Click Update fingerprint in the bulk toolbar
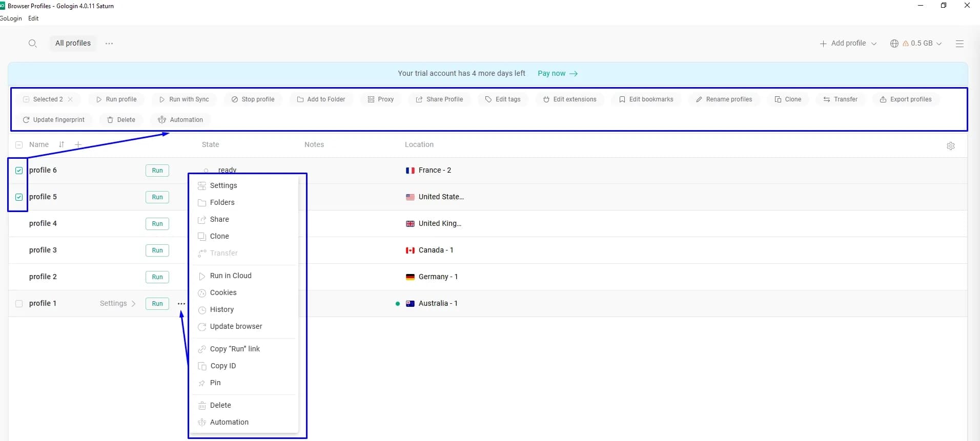Screen dimensions: 980x441 pyautogui.click(x=54, y=120)
